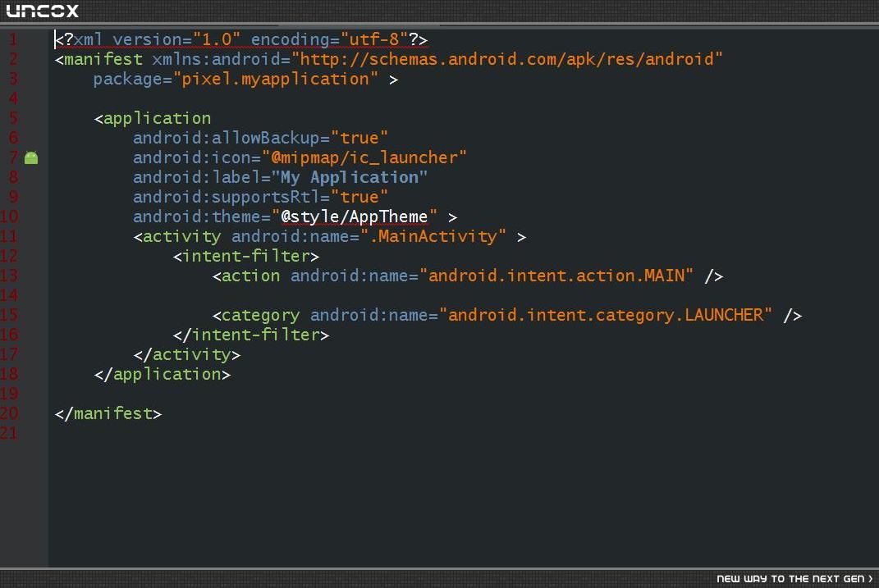Click line number 1 in the gutter
The height and width of the screenshot is (588, 879).
click(x=13, y=39)
